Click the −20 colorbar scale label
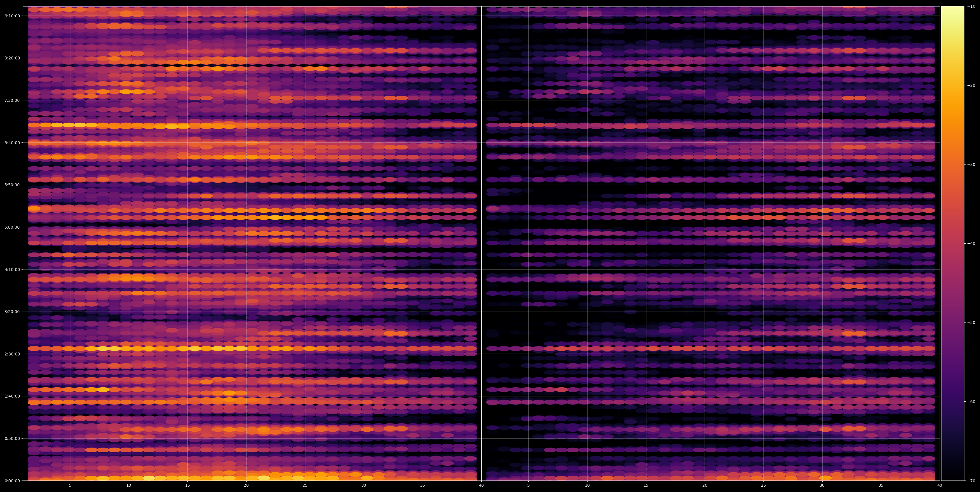This screenshot has height=492, width=980. [x=971, y=86]
